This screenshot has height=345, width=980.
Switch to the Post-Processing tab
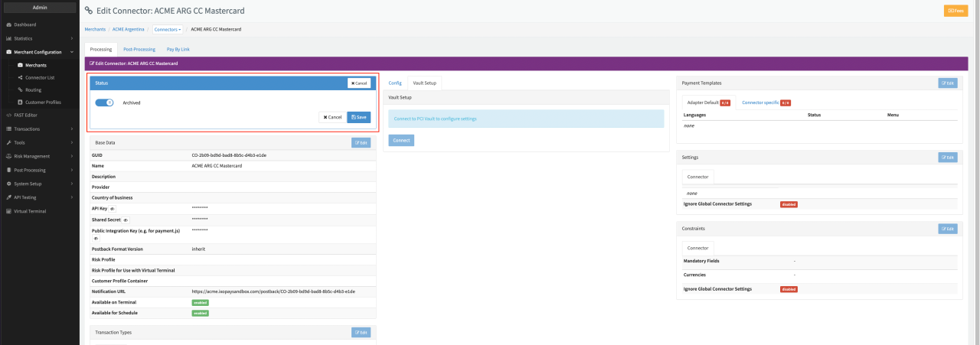click(139, 49)
